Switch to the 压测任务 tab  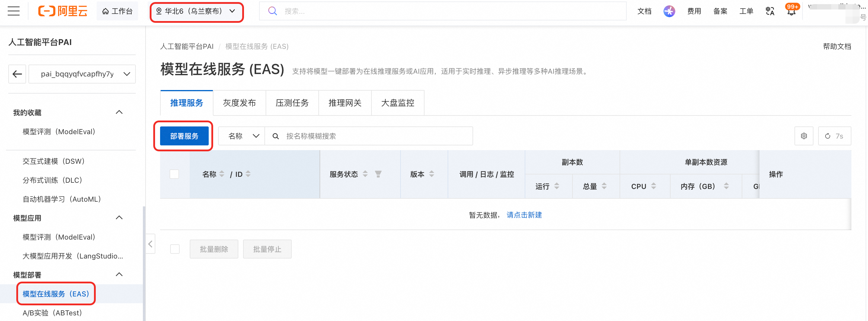coord(292,103)
